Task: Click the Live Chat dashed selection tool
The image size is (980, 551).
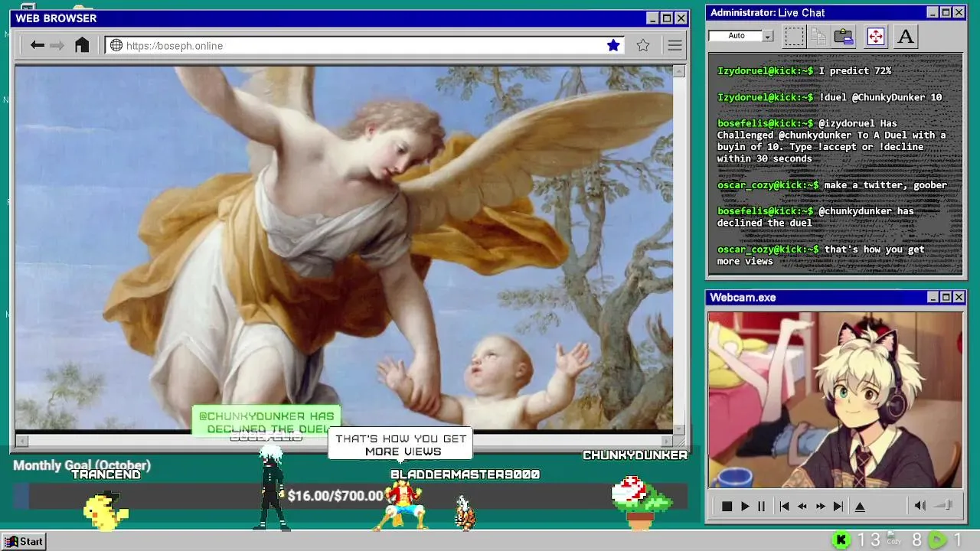Action: coord(794,36)
